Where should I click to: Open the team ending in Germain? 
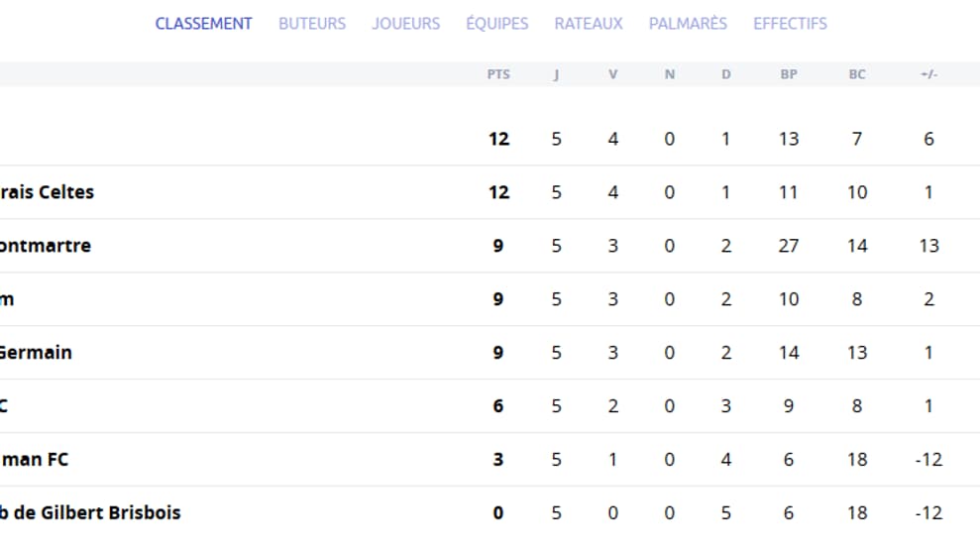pyautogui.click(x=37, y=353)
